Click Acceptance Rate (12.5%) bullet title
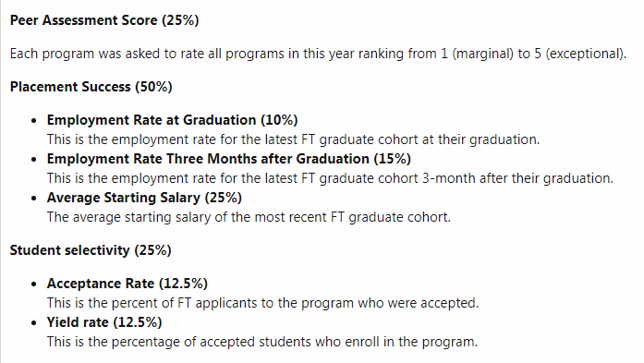 (128, 284)
